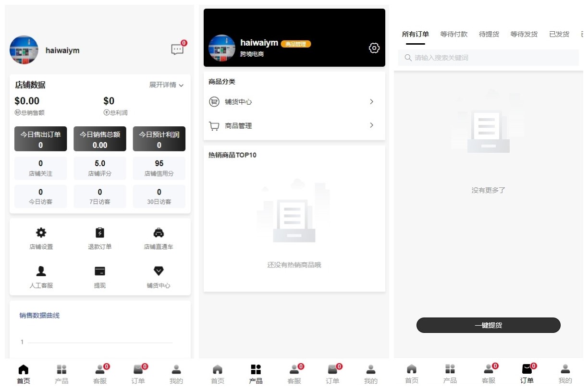This screenshot has height=391, width=588.
Task: Open 提现 withdrawal card icon
Action: pos(100,271)
